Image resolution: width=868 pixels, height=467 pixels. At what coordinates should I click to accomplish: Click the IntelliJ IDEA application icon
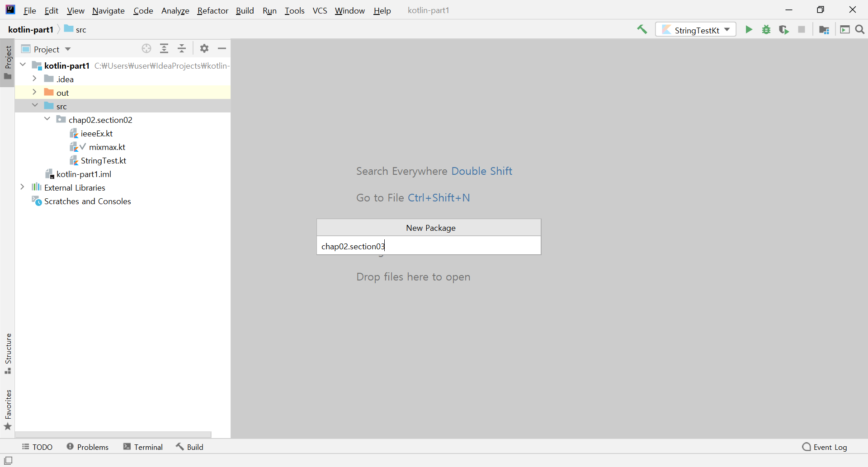coord(10,9)
